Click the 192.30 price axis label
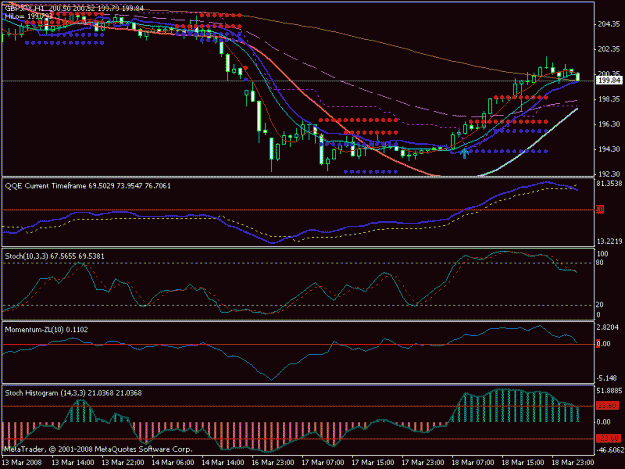The width and height of the screenshot is (625, 469). pyautogui.click(x=609, y=174)
